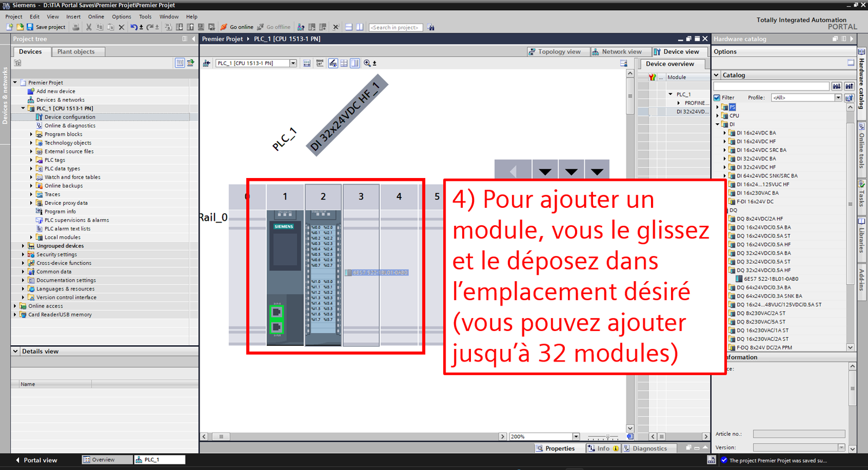Click the catalog search up icon
Image resolution: width=868 pixels, height=470 pixels.
(849, 86)
